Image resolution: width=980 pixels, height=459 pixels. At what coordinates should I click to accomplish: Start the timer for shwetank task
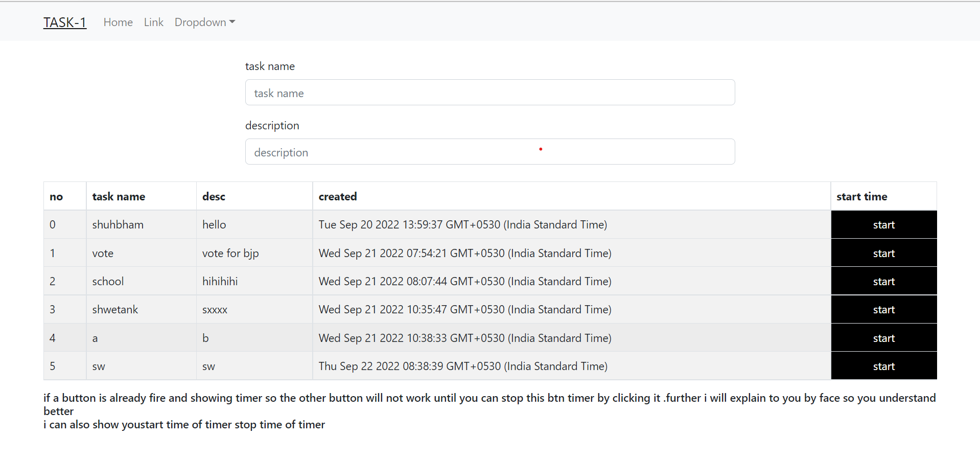883,309
